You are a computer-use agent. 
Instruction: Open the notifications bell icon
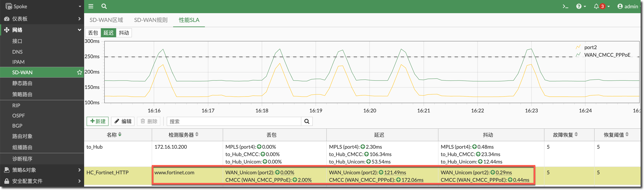click(596, 7)
